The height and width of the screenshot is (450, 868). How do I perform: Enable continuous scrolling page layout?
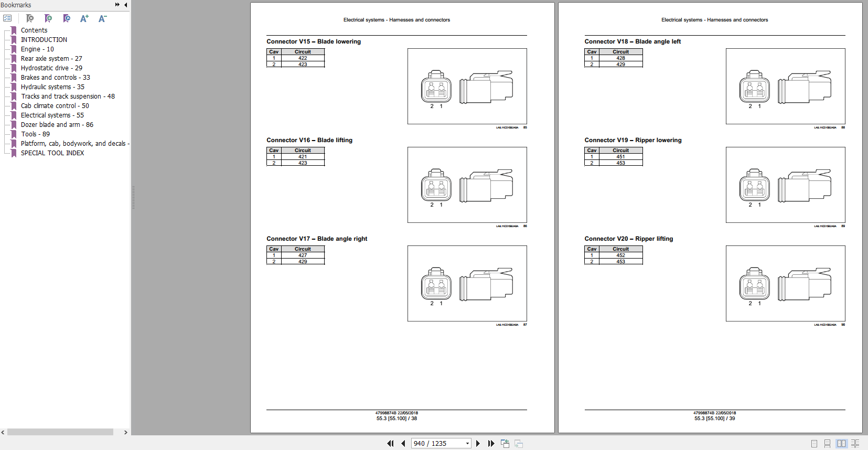[827, 444]
